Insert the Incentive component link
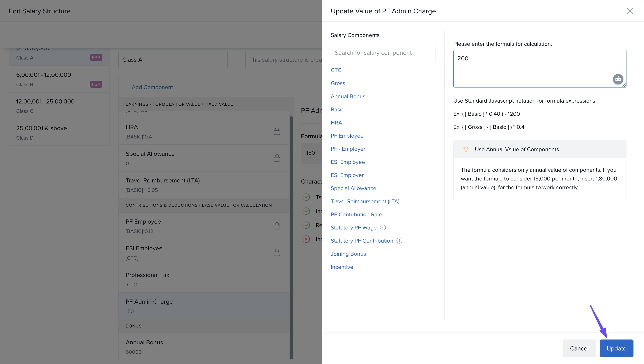 (x=342, y=267)
